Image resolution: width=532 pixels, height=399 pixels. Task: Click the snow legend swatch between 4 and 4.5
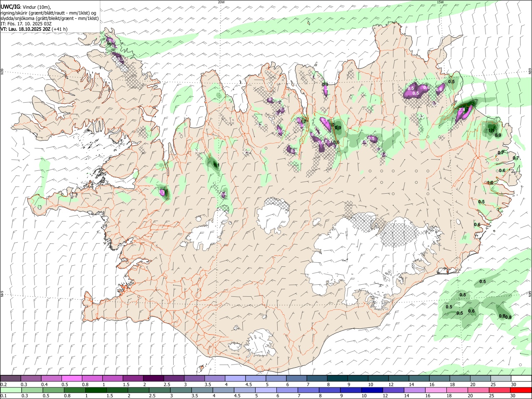tap(235, 379)
